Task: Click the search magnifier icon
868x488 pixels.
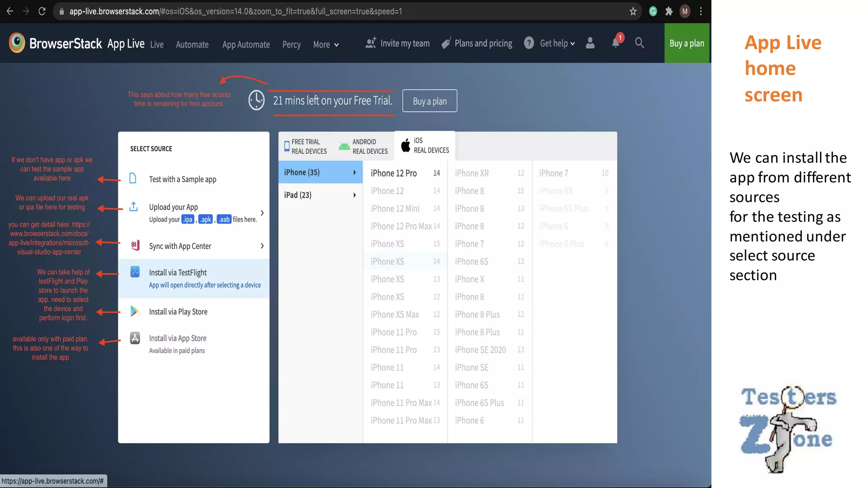Action: tap(639, 43)
